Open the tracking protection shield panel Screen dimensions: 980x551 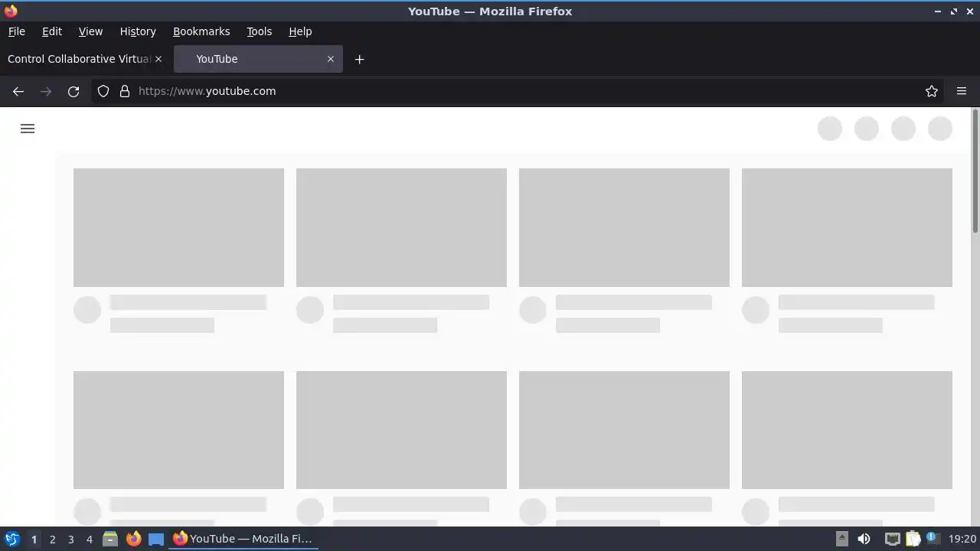[103, 91]
